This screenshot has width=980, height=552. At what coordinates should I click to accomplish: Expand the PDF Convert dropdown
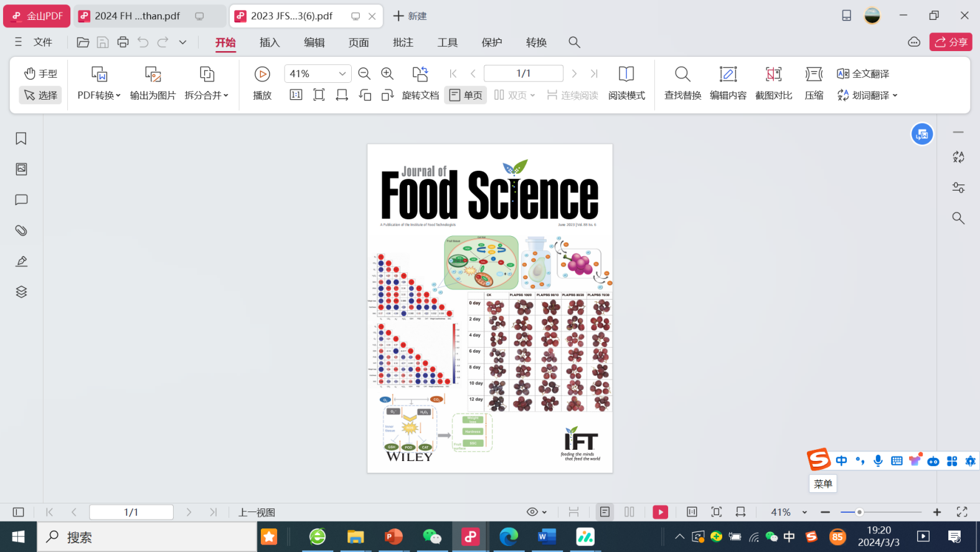click(x=99, y=95)
